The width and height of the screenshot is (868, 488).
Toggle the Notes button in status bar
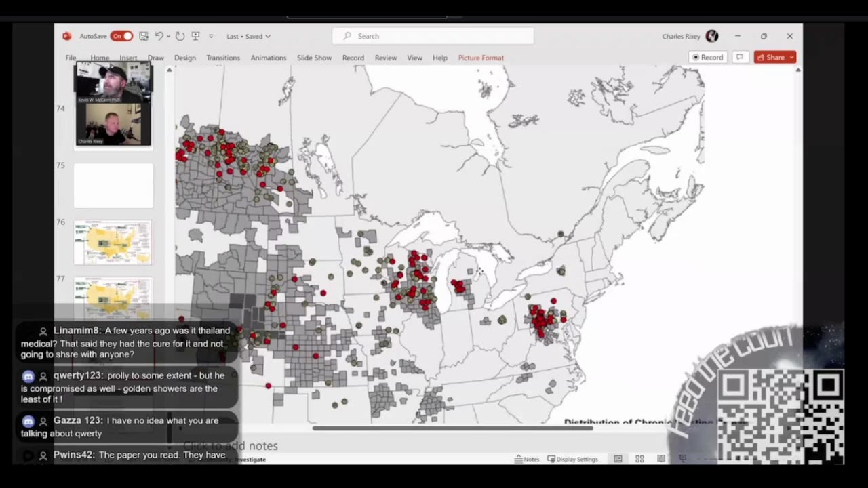click(x=527, y=459)
